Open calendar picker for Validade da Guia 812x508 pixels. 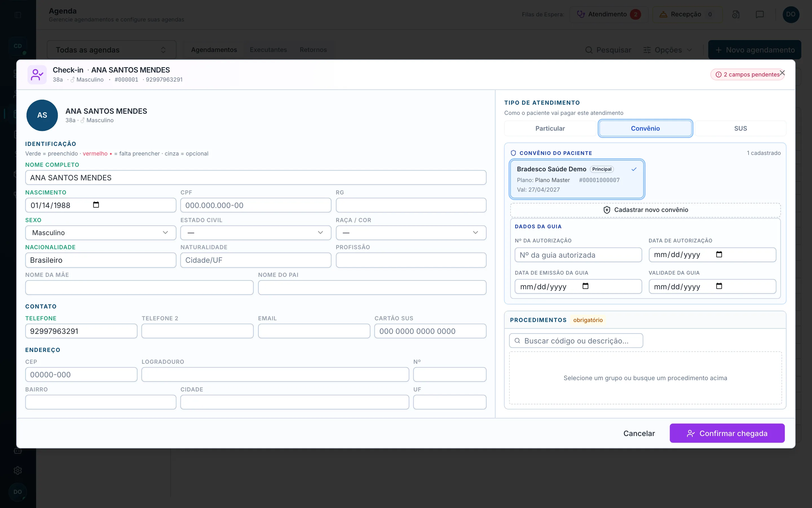[719, 286]
